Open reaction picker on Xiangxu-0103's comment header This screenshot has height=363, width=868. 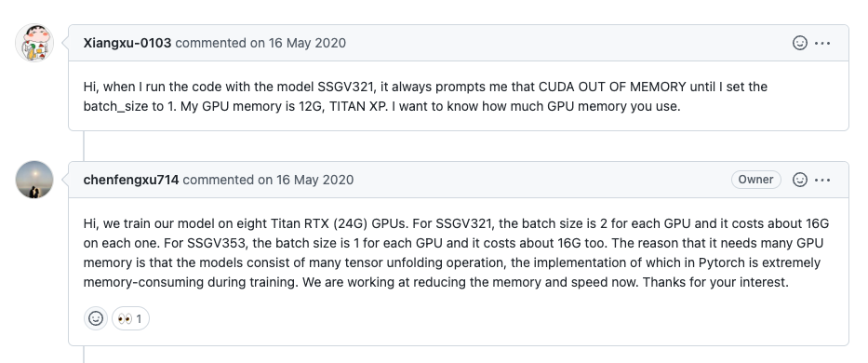click(x=799, y=43)
